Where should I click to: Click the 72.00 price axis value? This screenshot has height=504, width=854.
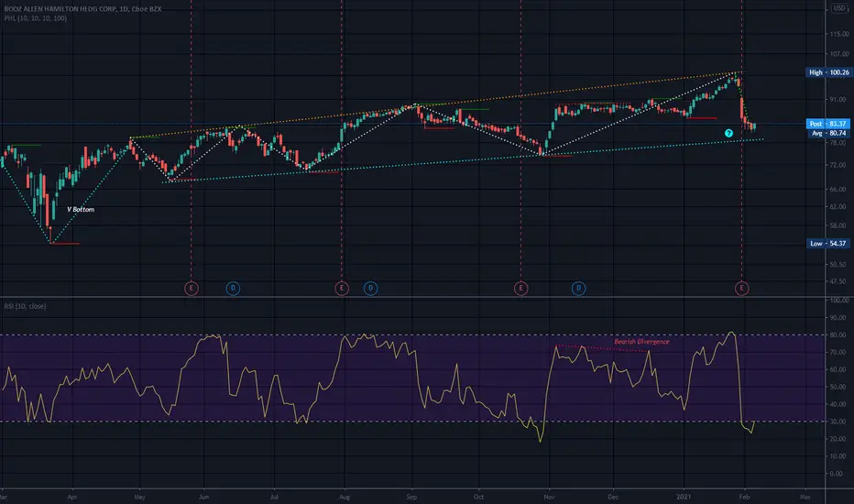coord(838,165)
